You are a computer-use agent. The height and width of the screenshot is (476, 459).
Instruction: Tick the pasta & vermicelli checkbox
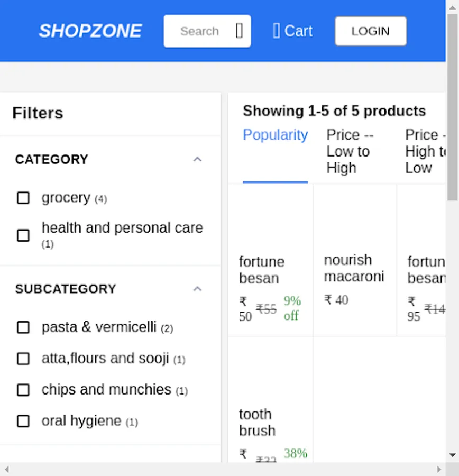point(23,327)
